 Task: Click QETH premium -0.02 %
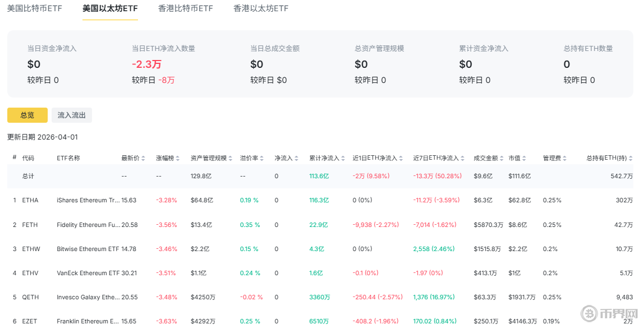click(x=251, y=298)
